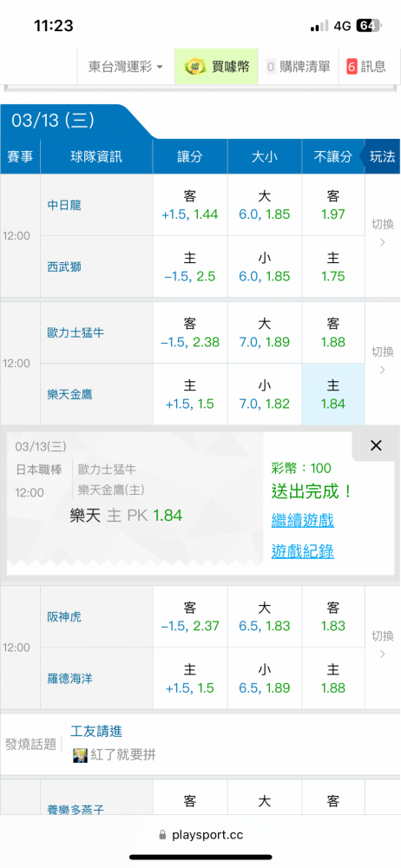
Task: Click the lock icon in address bar
Action: 162,835
